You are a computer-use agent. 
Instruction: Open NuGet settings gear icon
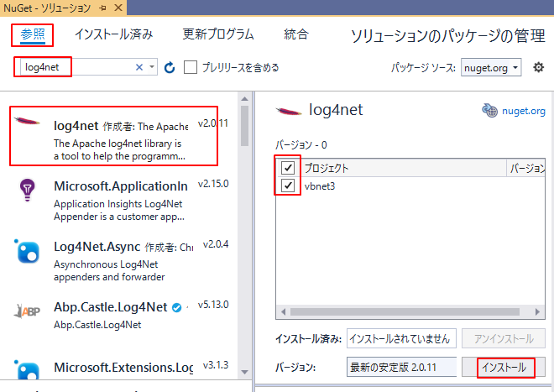(538, 67)
